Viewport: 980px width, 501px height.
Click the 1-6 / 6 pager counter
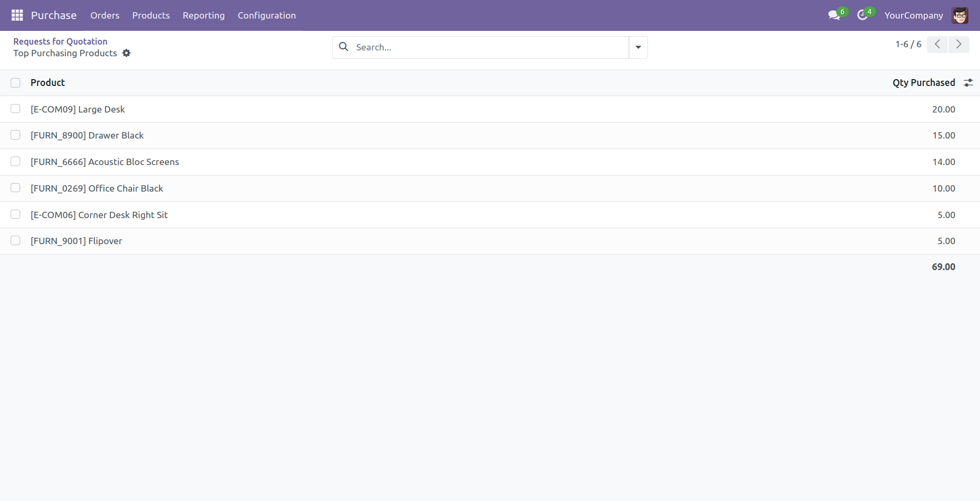pyautogui.click(x=908, y=45)
